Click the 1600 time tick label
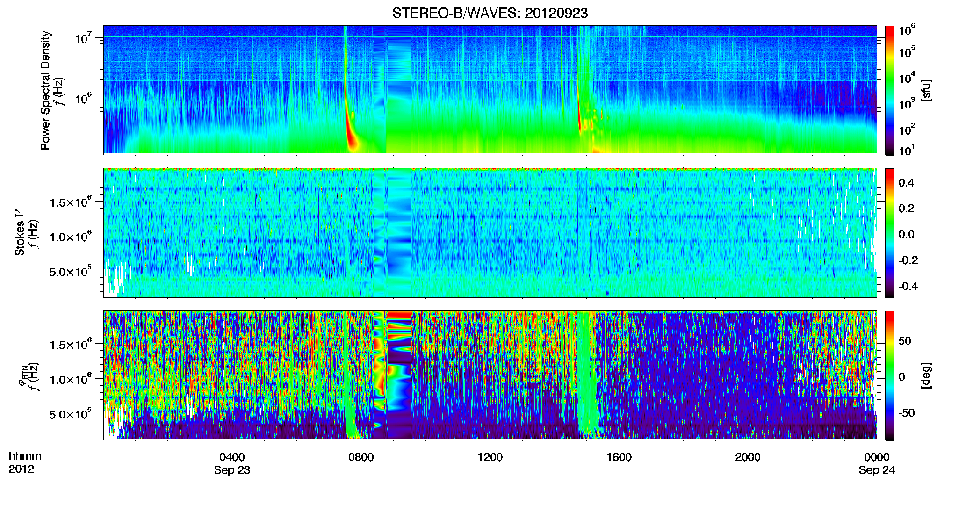Viewport: 980px width, 505px height. [619, 457]
